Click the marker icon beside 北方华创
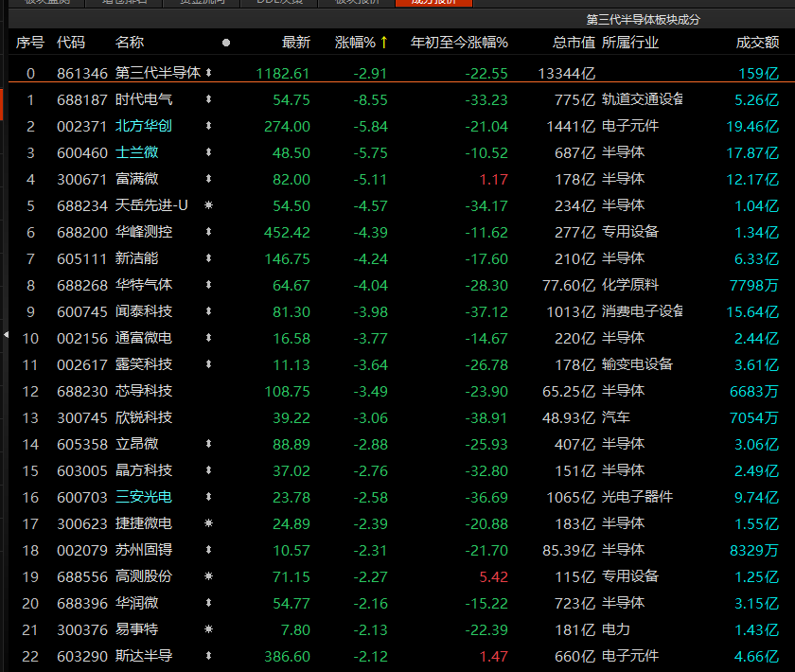Screen dimensions: 795x672 pos(208,126)
